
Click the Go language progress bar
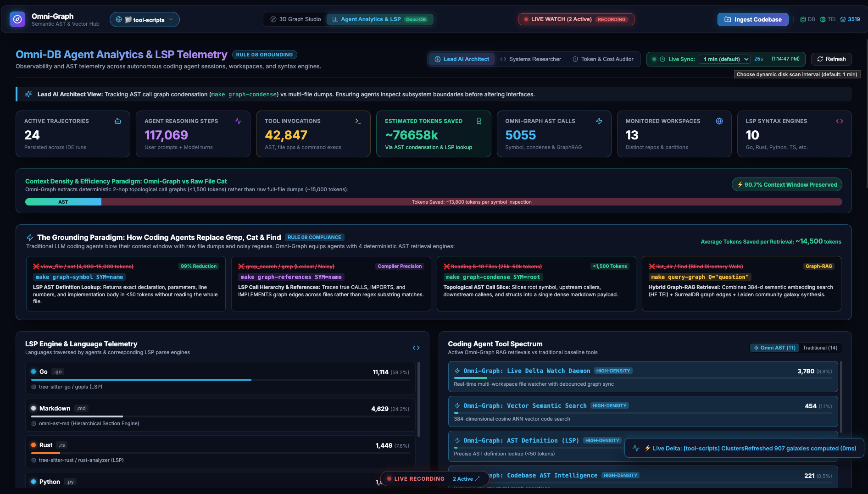(x=220, y=380)
